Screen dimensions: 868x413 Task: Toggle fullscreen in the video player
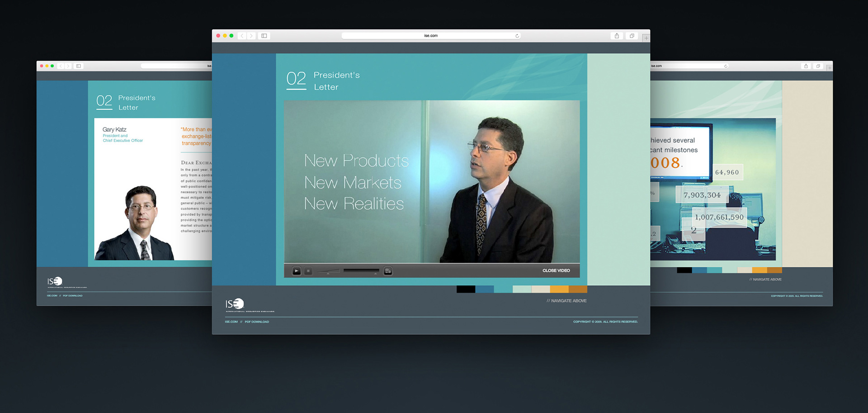(x=388, y=271)
